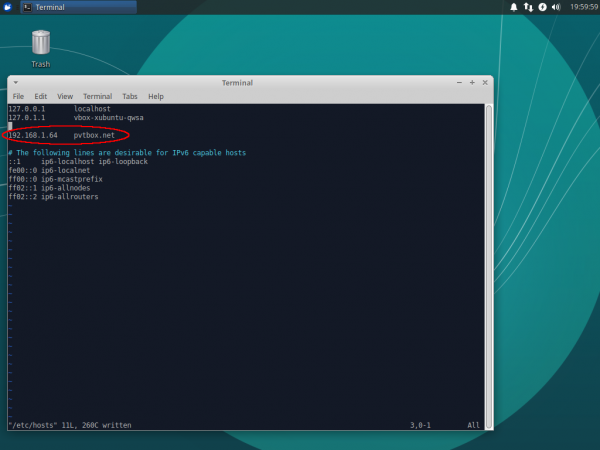Open the network connections tray icon
Viewport: 600px width, 450px height.
coord(528,7)
